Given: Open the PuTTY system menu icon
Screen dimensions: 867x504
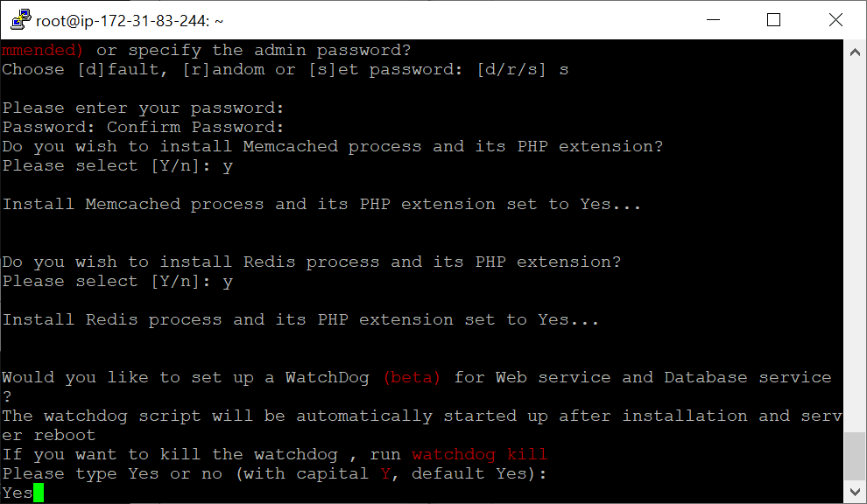Looking at the screenshot, I should pyautogui.click(x=20, y=20).
